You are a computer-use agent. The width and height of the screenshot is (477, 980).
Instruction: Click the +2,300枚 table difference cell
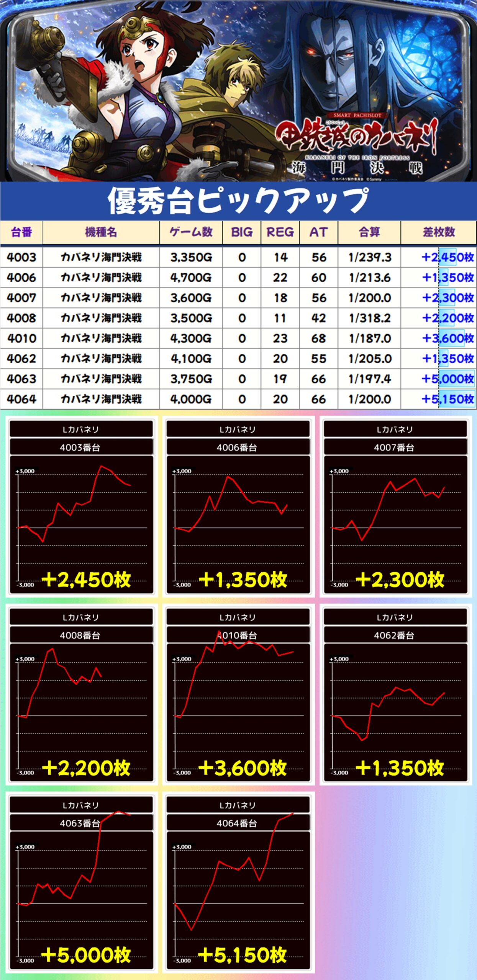click(x=439, y=298)
